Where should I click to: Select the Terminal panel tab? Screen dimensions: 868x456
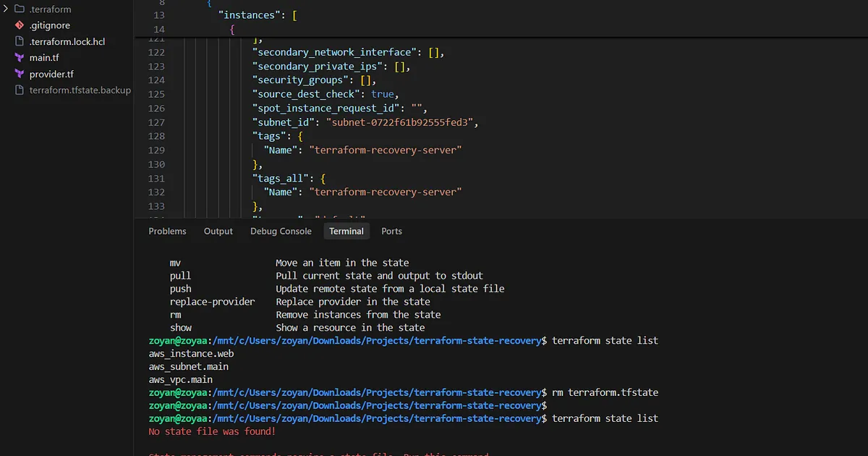point(346,231)
